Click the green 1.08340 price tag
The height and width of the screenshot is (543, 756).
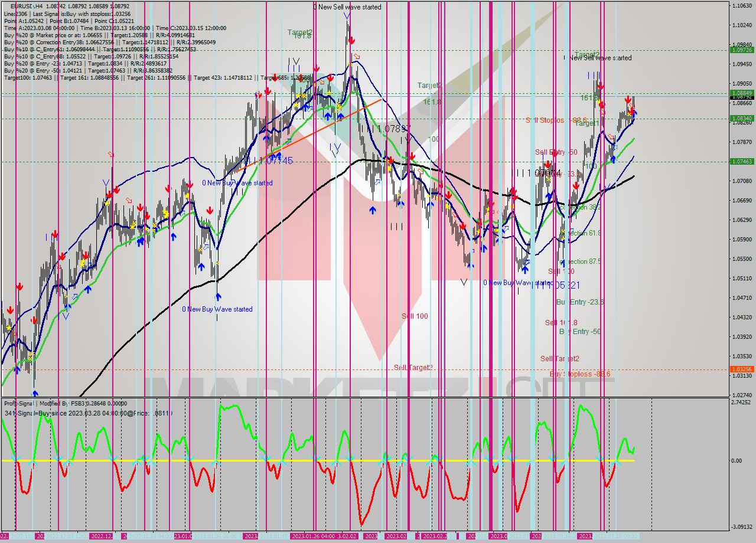pyautogui.click(x=742, y=119)
